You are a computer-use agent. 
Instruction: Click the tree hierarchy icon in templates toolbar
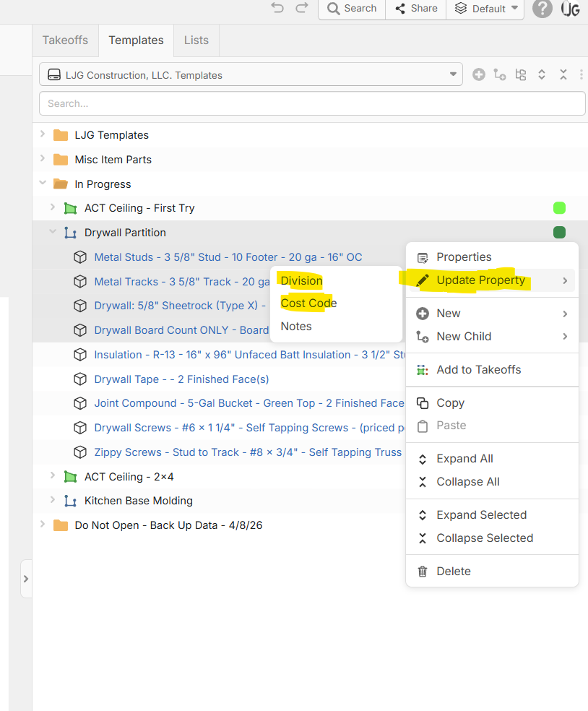[520, 74]
